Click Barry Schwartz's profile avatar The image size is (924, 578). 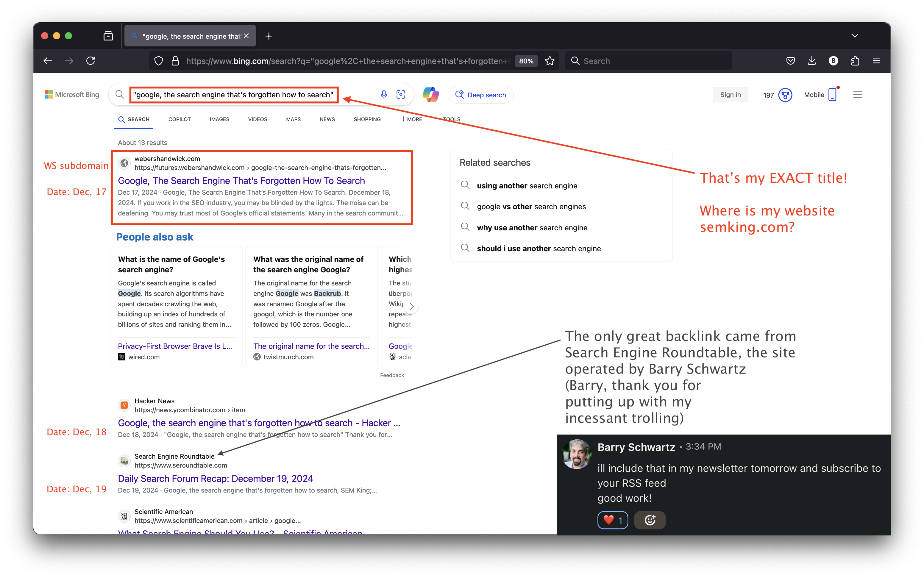click(x=577, y=454)
